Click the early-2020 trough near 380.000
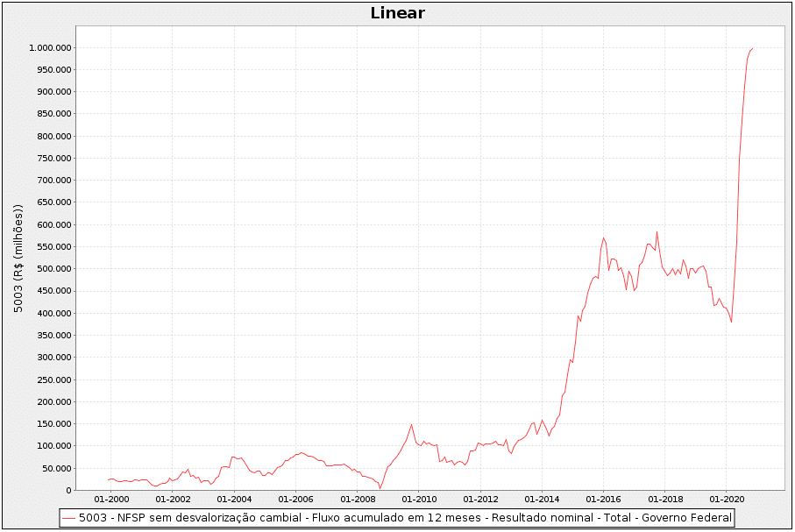 (731, 322)
